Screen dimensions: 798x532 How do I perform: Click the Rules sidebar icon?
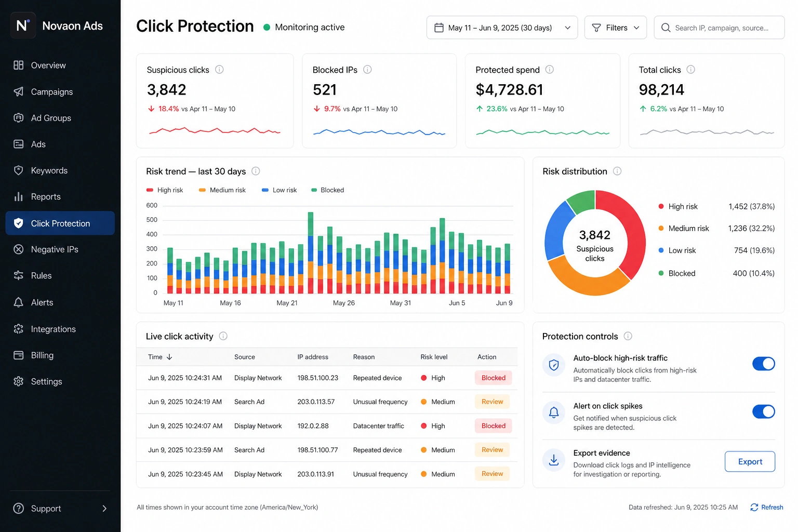coord(19,275)
